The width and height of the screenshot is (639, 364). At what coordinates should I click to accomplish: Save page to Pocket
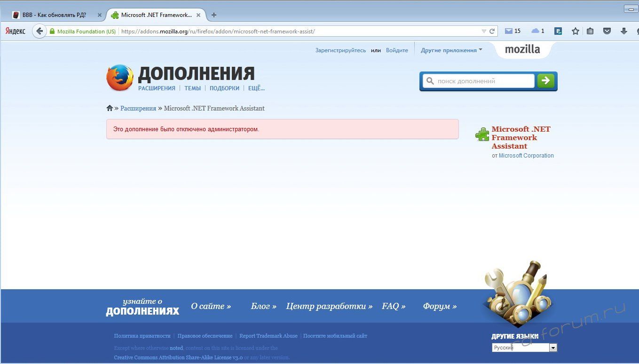(607, 32)
